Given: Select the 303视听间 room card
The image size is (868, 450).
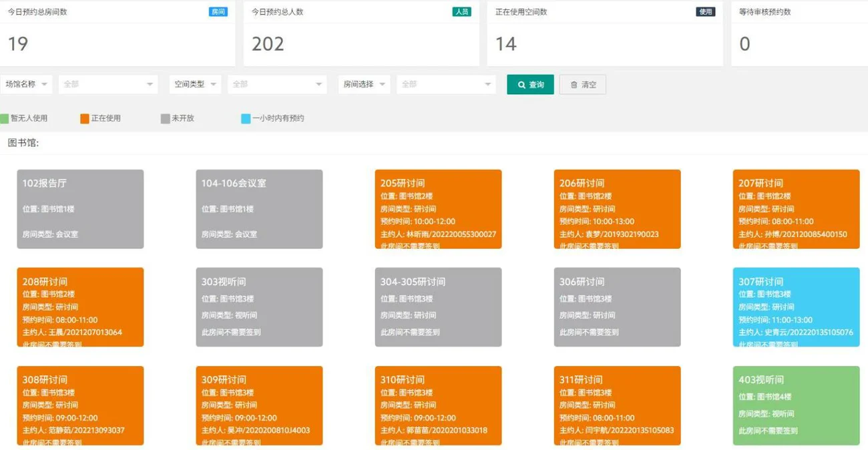Looking at the screenshot, I should coord(259,307).
